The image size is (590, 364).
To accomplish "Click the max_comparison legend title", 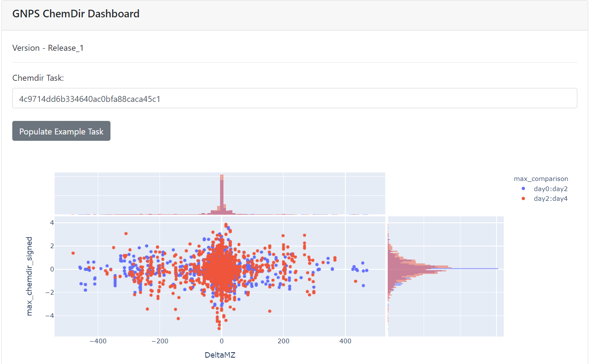I will [x=541, y=179].
